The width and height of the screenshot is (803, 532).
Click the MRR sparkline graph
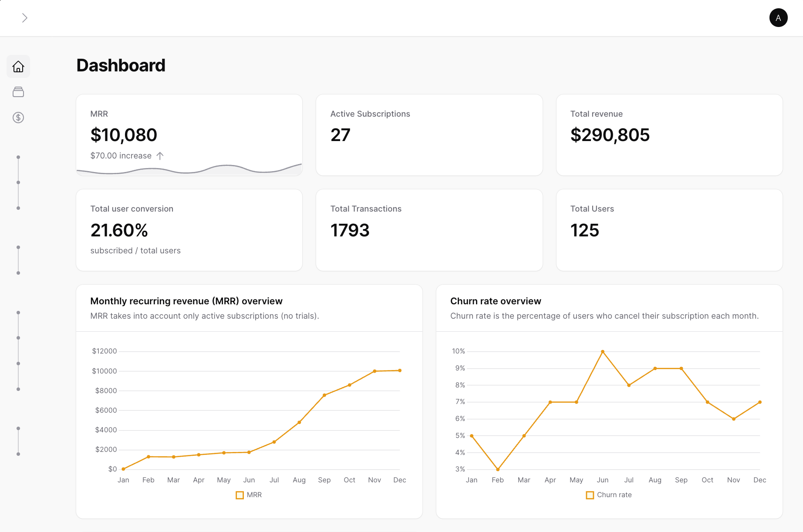click(189, 170)
